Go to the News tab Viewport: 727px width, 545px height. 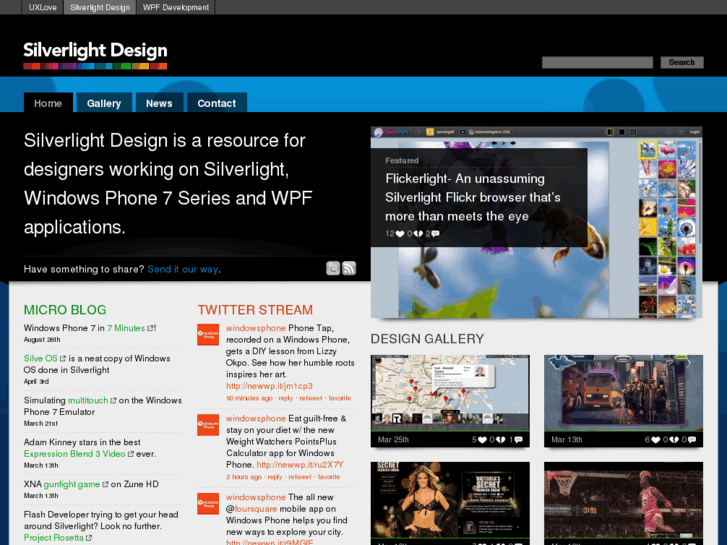[159, 103]
